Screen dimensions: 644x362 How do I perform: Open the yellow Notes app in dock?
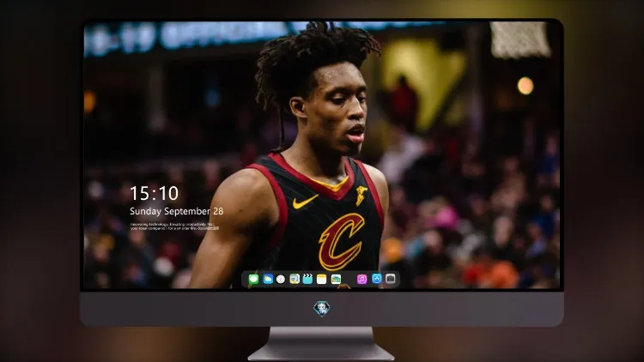pyautogui.click(x=322, y=279)
